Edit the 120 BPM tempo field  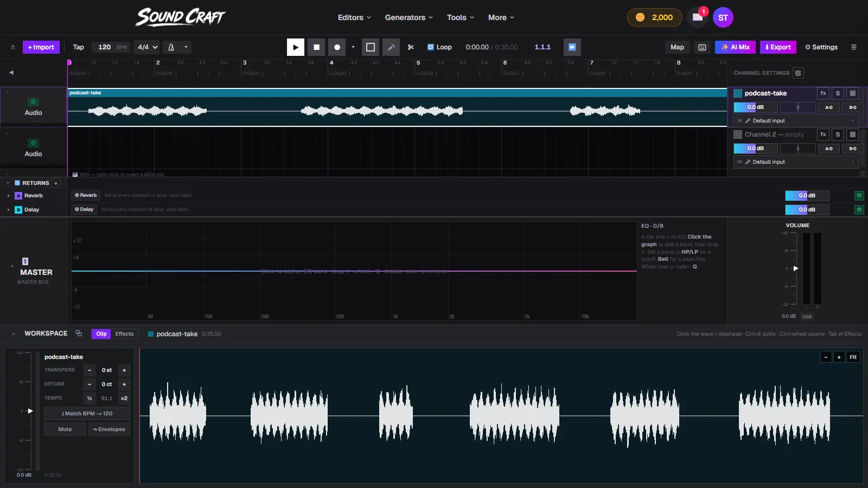pyautogui.click(x=104, y=47)
